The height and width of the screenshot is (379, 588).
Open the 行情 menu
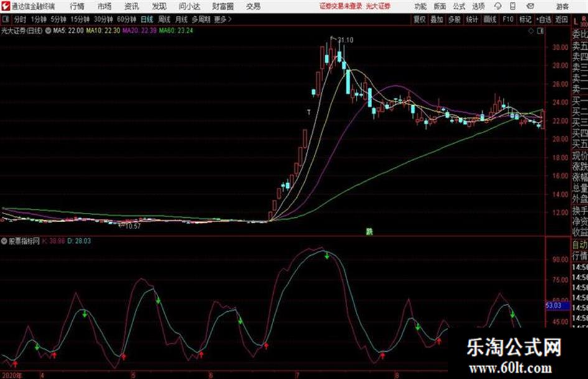pyautogui.click(x=77, y=6)
